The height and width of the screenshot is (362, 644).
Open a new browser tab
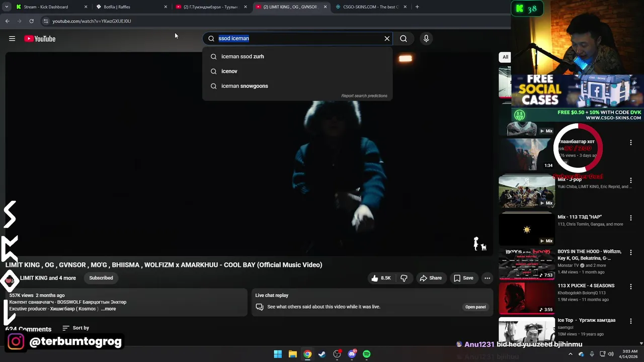click(x=417, y=7)
